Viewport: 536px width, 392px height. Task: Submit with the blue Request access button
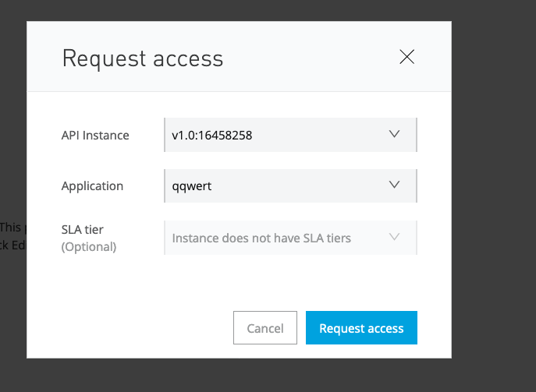[x=361, y=328]
